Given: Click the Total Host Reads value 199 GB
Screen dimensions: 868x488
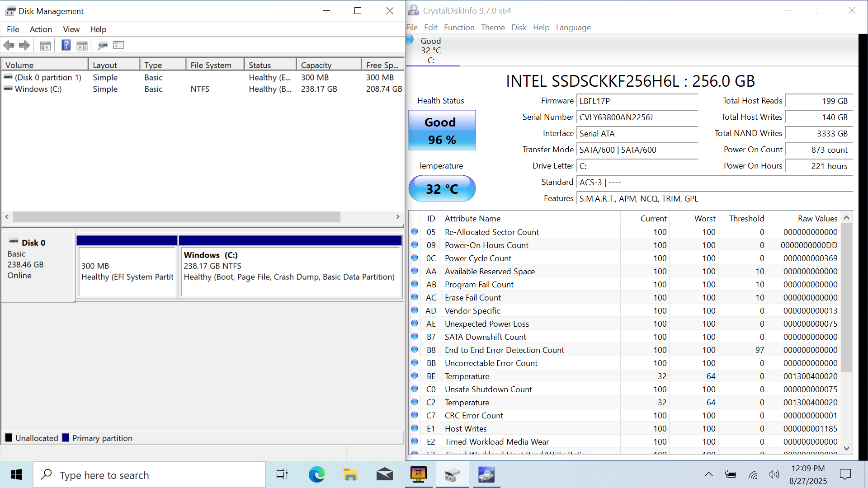Looking at the screenshot, I should click(x=819, y=101).
